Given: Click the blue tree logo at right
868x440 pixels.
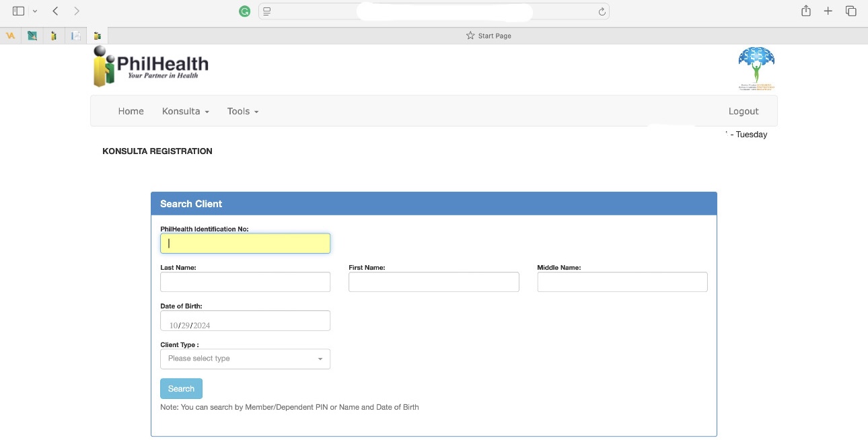Looking at the screenshot, I should (756, 69).
